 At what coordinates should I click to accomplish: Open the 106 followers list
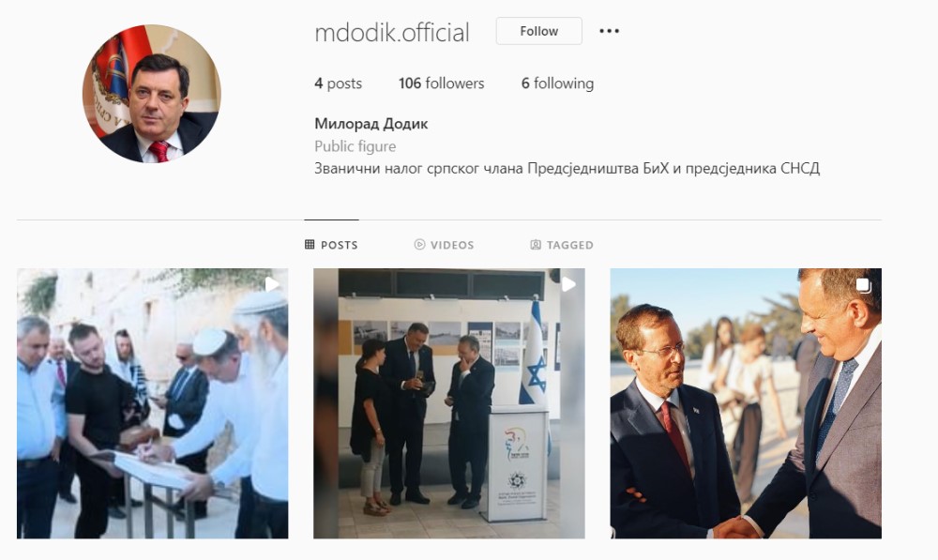pos(442,83)
